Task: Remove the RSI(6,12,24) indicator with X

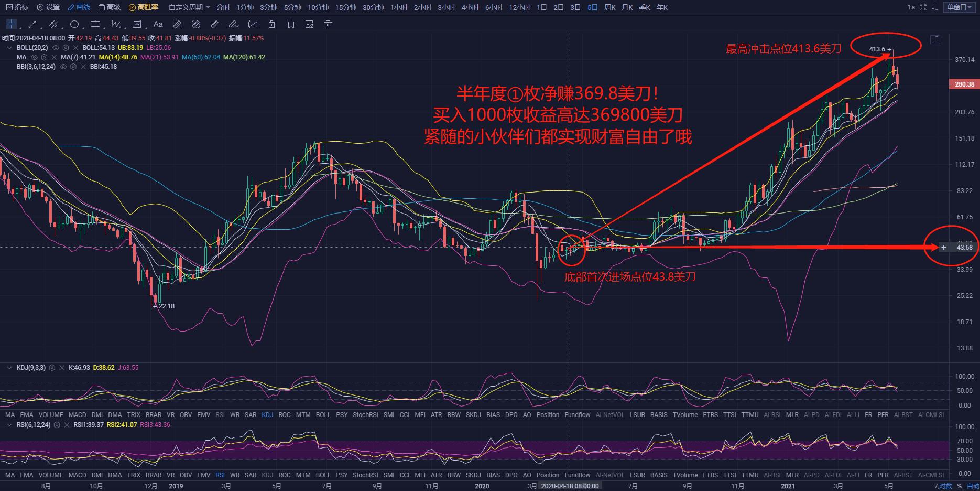Action: (66, 425)
